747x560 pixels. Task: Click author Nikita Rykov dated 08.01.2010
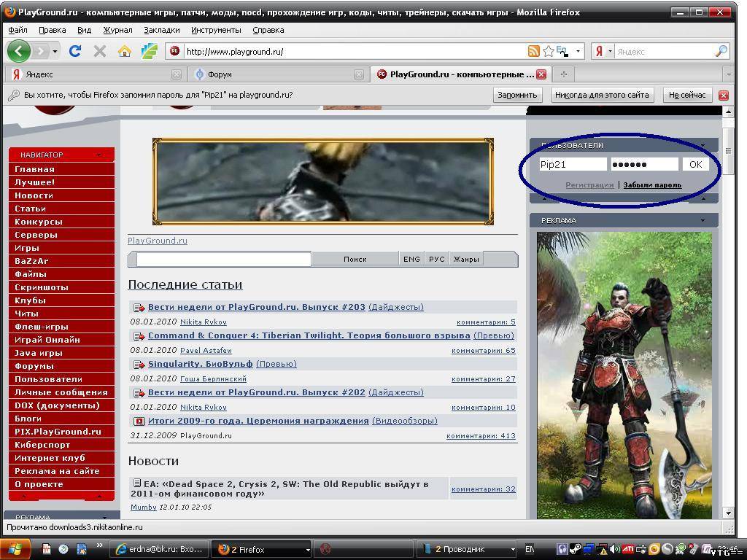tap(204, 322)
